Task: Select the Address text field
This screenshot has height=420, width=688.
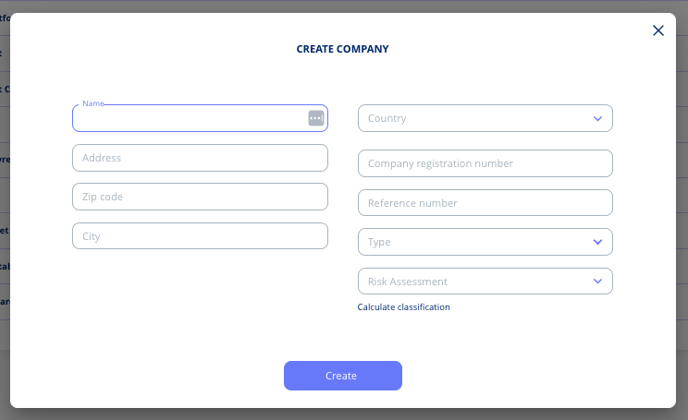Action: coord(200,158)
